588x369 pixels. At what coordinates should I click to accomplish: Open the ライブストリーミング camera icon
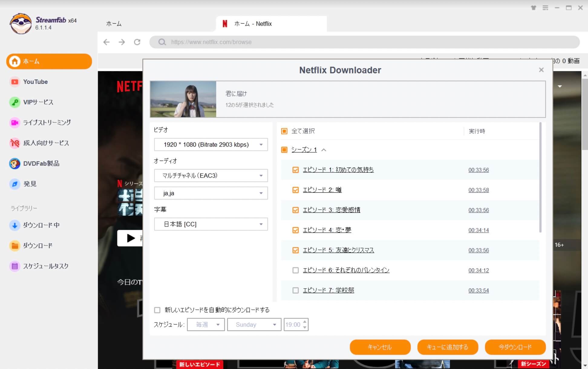(15, 122)
